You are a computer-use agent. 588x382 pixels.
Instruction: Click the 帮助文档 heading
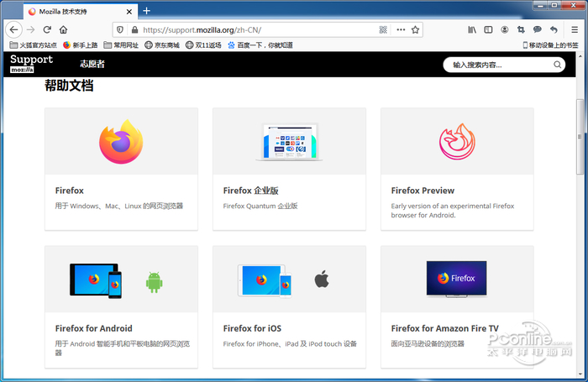(69, 86)
